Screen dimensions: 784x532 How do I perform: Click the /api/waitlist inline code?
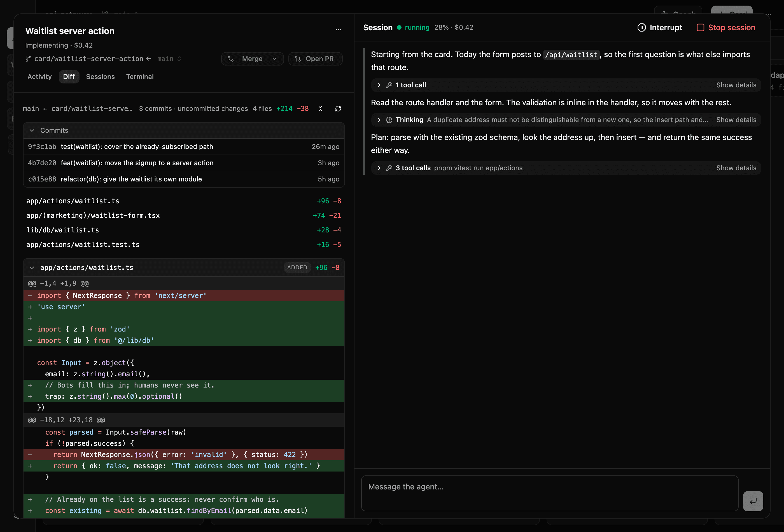[571, 55]
